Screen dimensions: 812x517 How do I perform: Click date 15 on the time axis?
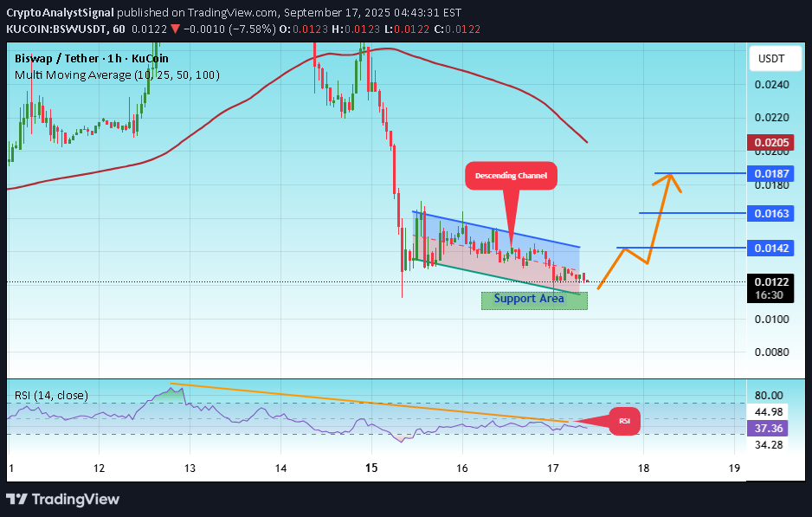tap(371, 468)
